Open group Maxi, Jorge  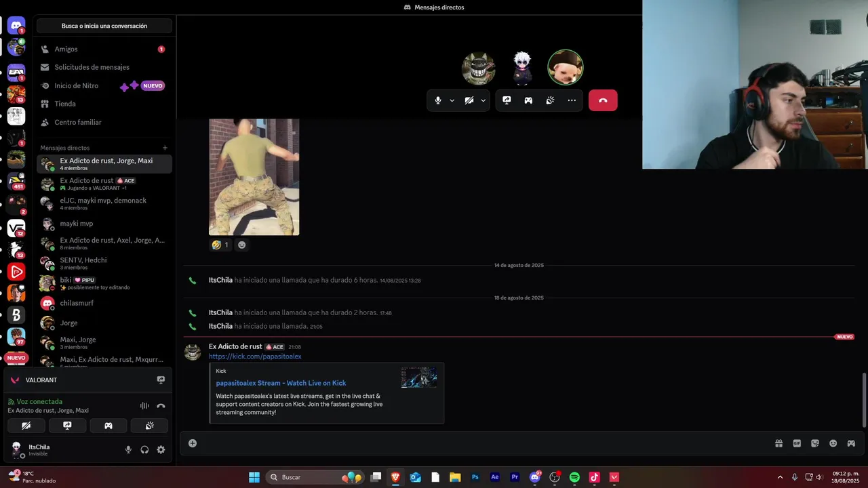(x=104, y=342)
